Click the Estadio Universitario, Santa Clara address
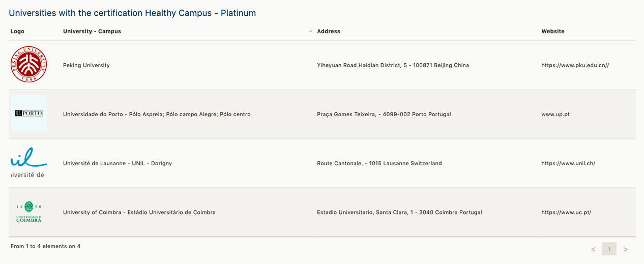 399,212
